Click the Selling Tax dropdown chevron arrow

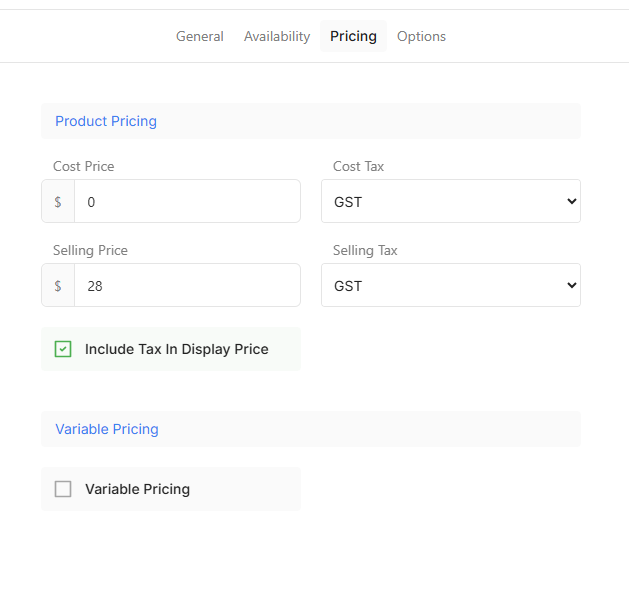coord(571,286)
